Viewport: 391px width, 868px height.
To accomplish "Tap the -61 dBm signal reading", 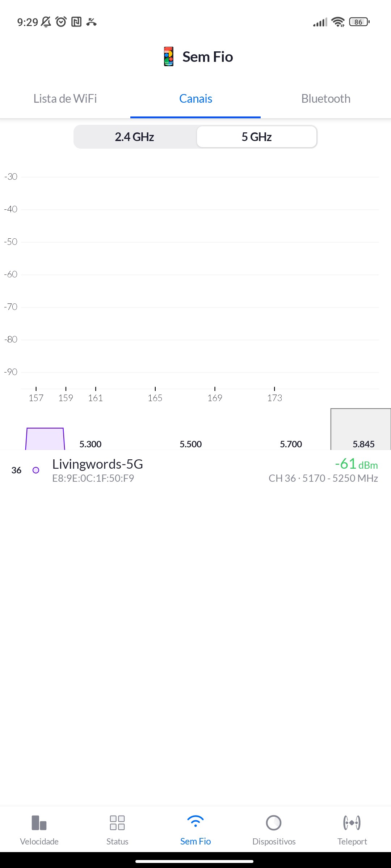I will 356,464.
